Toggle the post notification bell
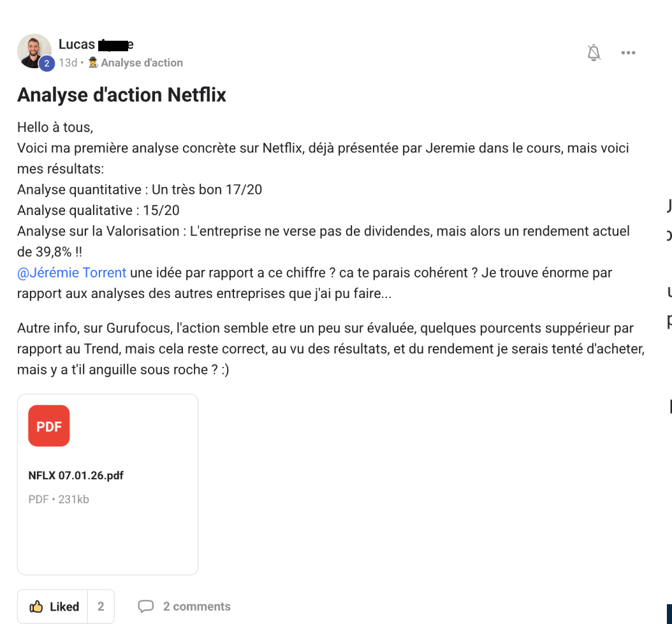Image resolution: width=672 pixels, height=624 pixels. pyautogui.click(x=594, y=53)
